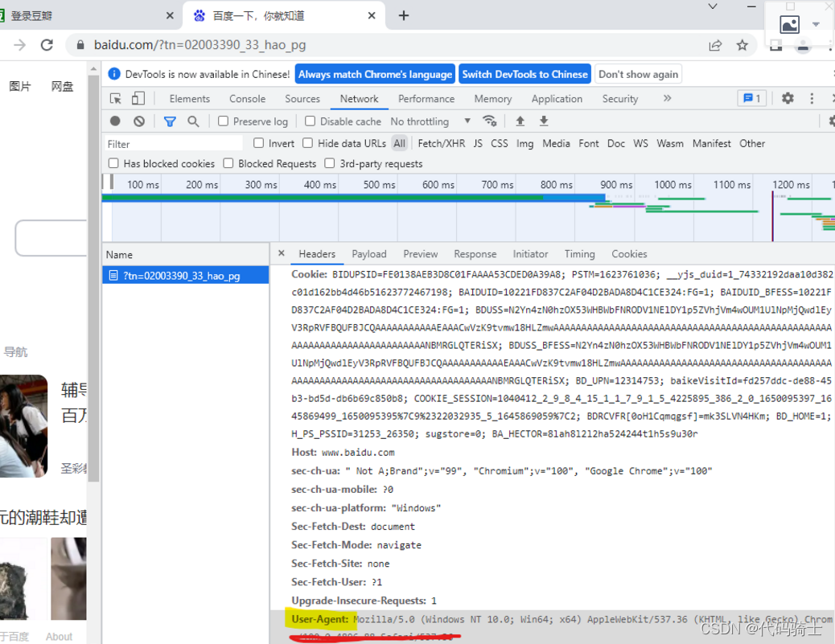Filter requests by WS type
The height and width of the screenshot is (644, 835).
click(x=640, y=144)
